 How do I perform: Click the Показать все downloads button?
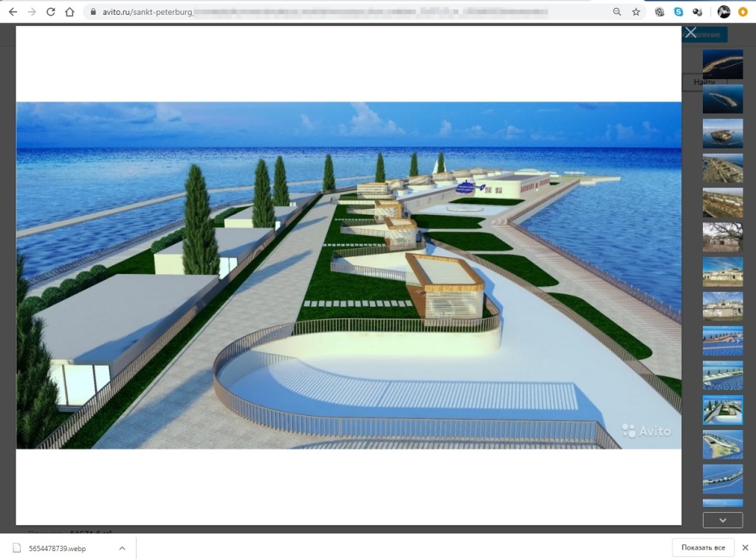[703, 548]
